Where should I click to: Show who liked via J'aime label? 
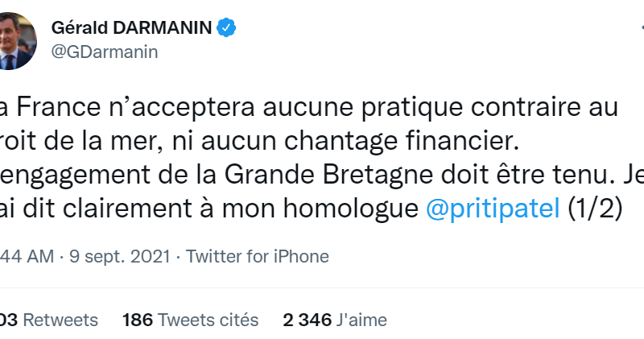(362, 320)
